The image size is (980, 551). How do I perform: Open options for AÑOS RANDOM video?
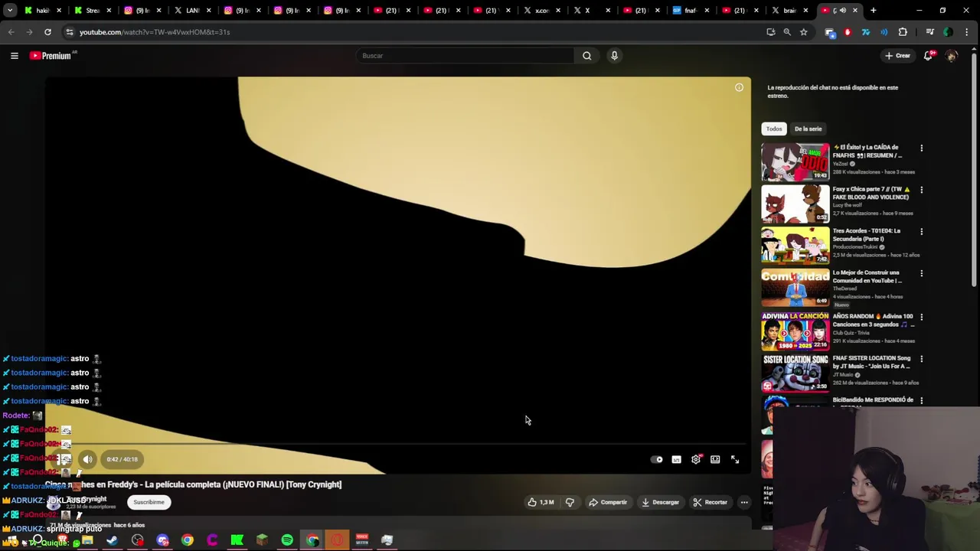[921, 317]
